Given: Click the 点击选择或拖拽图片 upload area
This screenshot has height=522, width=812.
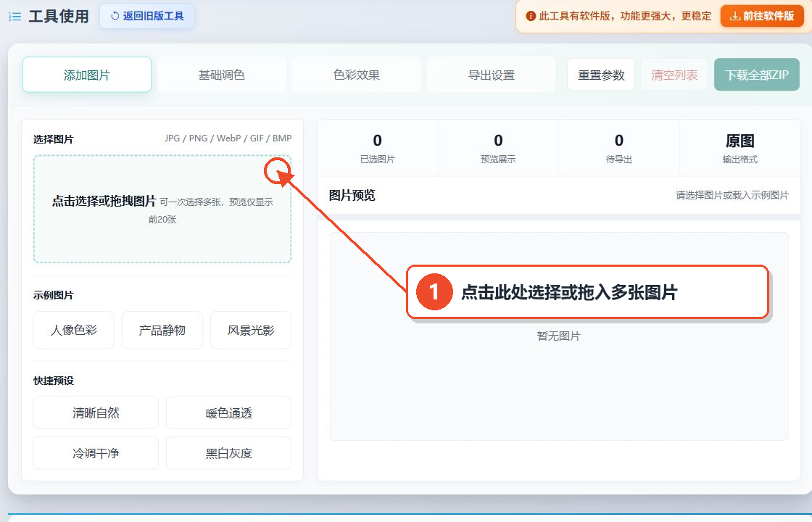Looking at the screenshot, I should [162, 210].
